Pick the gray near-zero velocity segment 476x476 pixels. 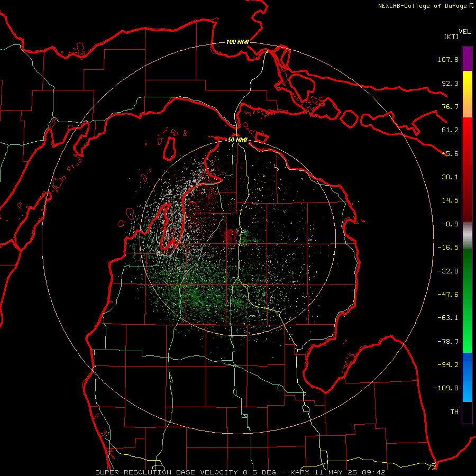point(467,235)
